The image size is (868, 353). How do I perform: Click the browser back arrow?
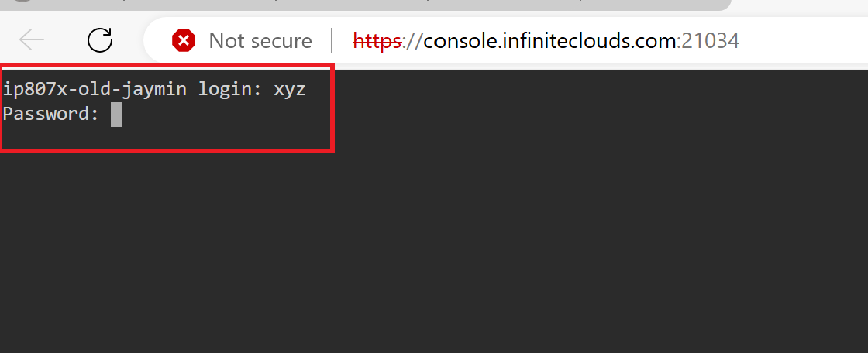(32, 40)
